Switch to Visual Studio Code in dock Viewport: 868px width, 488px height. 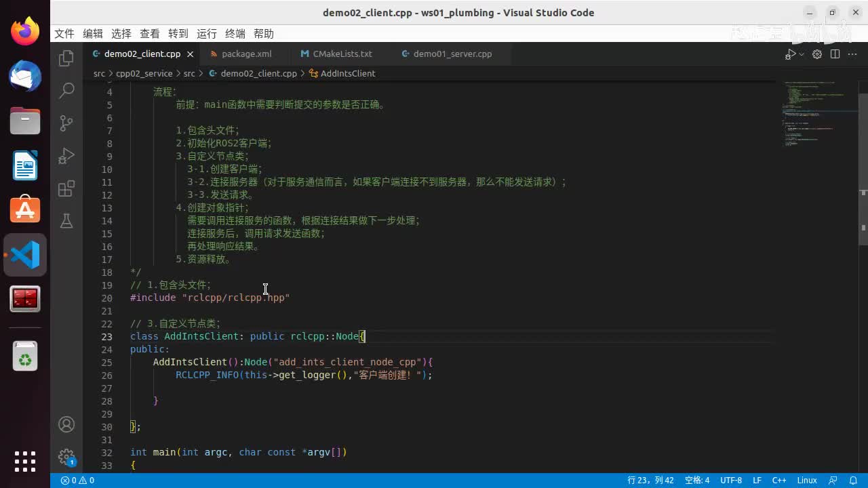click(25, 255)
